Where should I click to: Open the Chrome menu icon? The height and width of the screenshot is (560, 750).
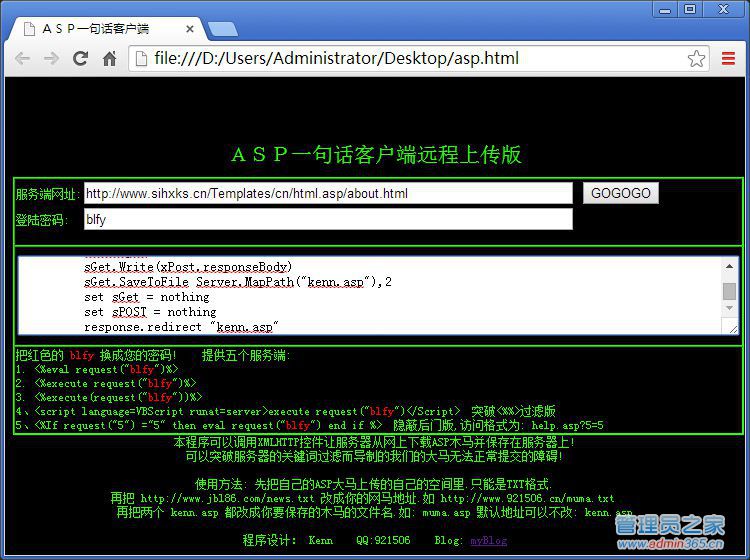(728, 59)
